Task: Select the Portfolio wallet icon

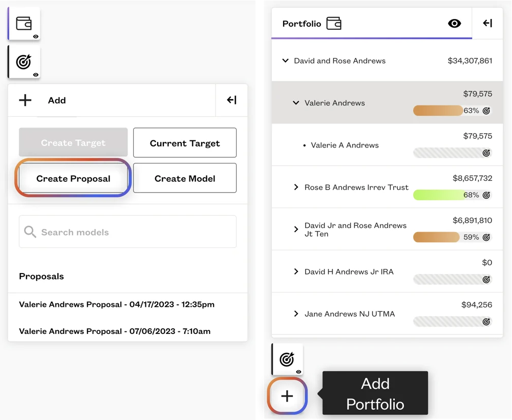Action: pyautogui.click(x=24, y=22)
